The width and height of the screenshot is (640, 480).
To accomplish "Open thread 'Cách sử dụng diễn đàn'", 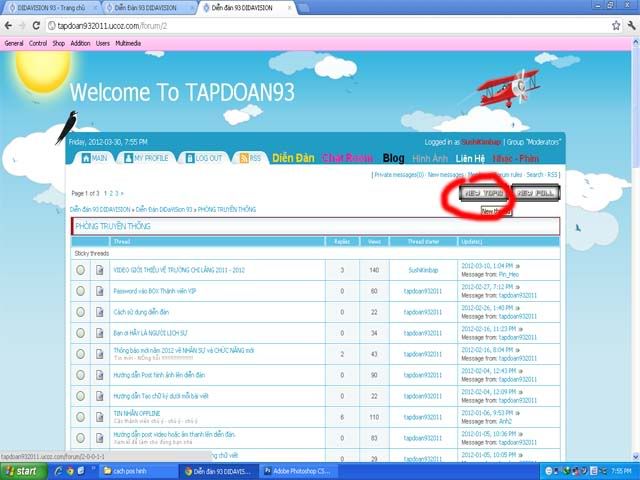I will [141, 312].
